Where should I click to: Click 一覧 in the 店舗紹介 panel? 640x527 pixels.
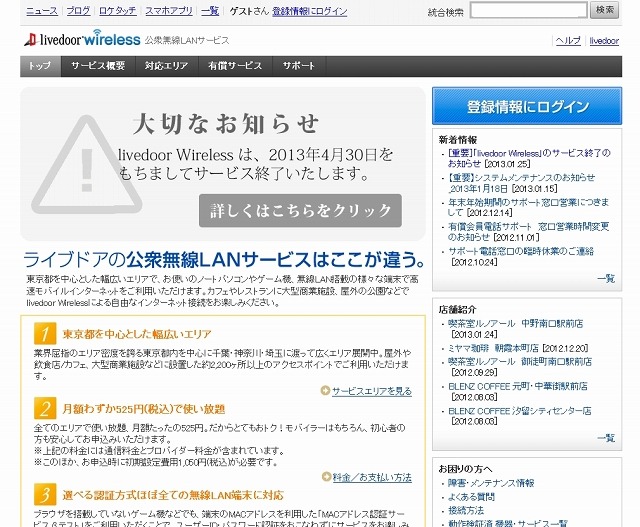[x=606, y=438]
